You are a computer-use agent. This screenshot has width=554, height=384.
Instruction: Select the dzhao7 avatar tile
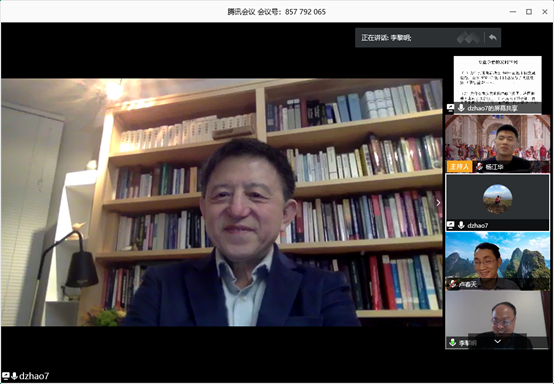497,202
